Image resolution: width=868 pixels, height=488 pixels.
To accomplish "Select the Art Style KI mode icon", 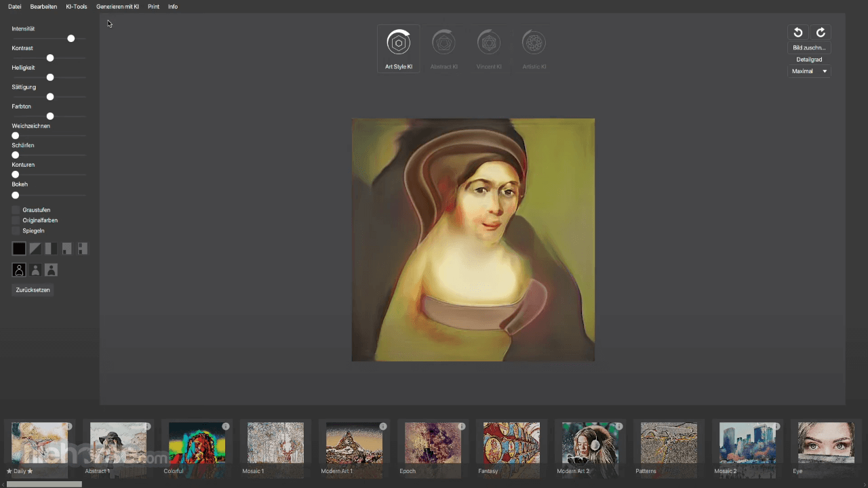I will [x=399, y=43].
